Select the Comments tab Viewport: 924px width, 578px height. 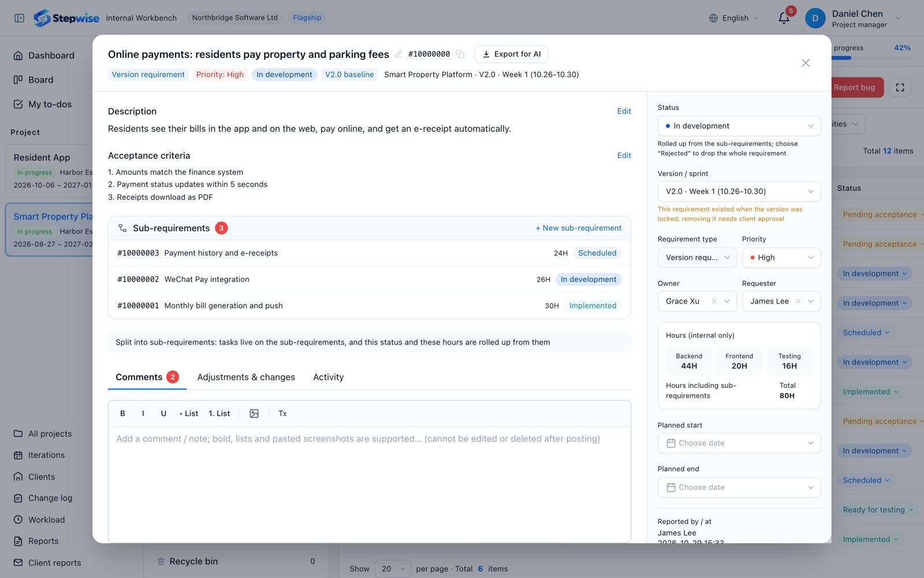(147, 377)
